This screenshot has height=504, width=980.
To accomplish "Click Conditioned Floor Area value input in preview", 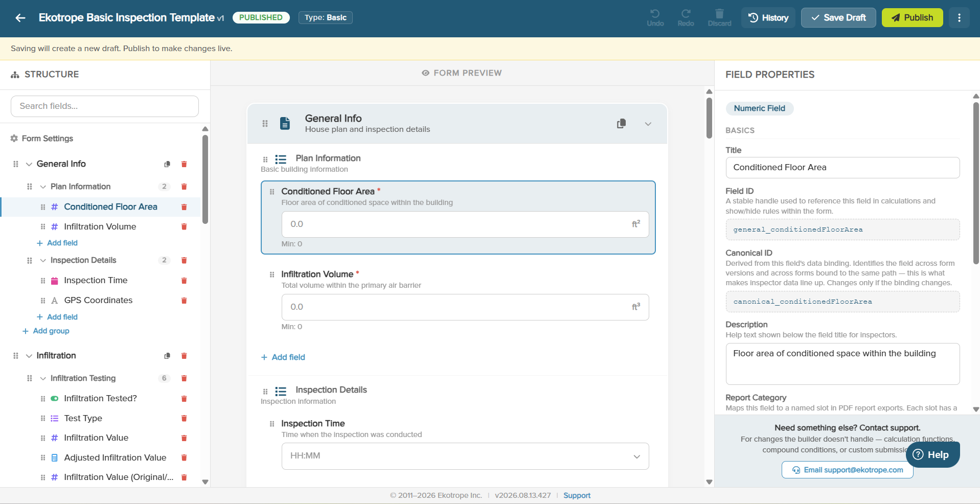I will [465, 224].
